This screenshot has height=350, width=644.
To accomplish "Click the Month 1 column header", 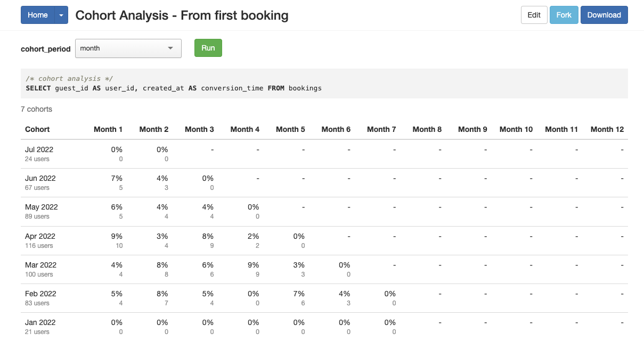I will [108, 129].
